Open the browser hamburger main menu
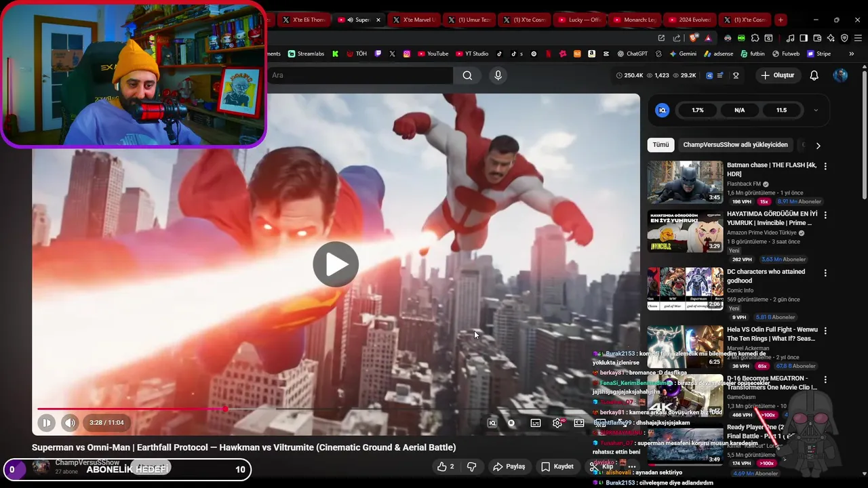Viewport: 868px width, 488px height. 859,38
